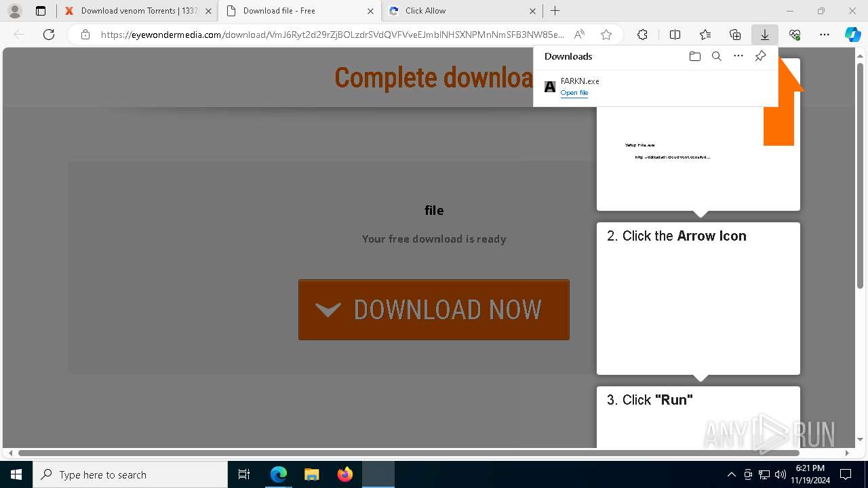Image resolution: width=868 pixels, height=488 pixels.
Task: Launch the Copilot sidebar icon
Action: click(x=852, y=35)
